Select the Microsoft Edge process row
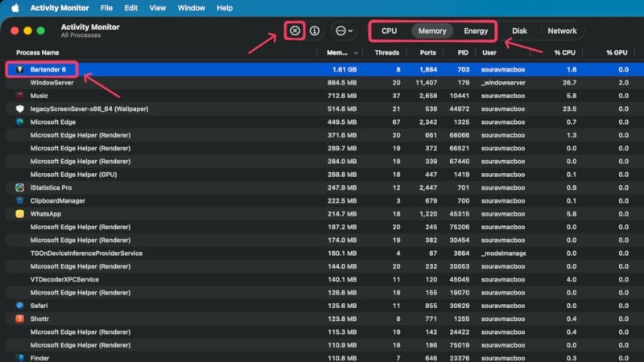 tap(324, 122)
